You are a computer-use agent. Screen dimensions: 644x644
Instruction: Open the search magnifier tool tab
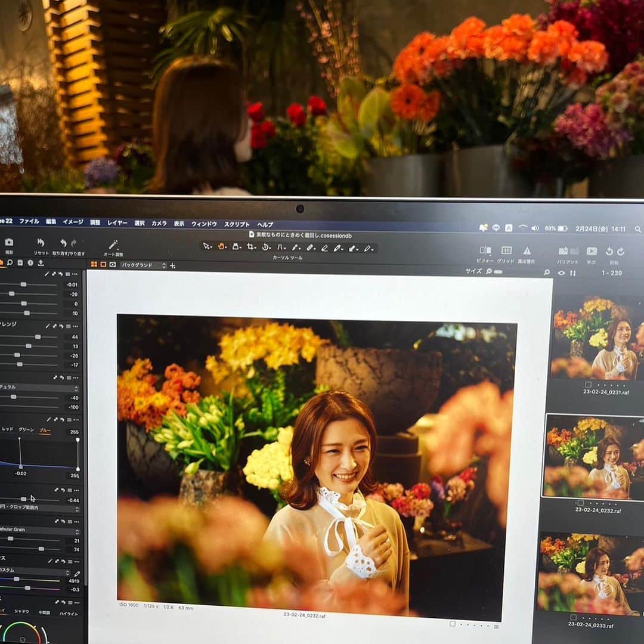10,262
